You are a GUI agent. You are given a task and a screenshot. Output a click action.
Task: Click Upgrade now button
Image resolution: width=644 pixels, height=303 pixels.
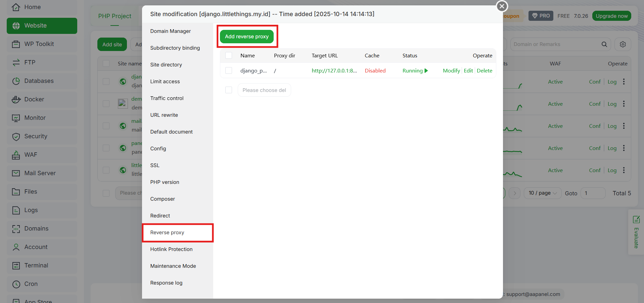click(x=612, y=16)
